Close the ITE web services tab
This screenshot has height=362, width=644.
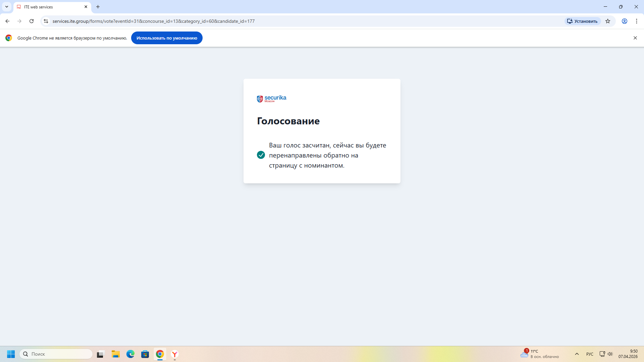click(x=86, y=7)
